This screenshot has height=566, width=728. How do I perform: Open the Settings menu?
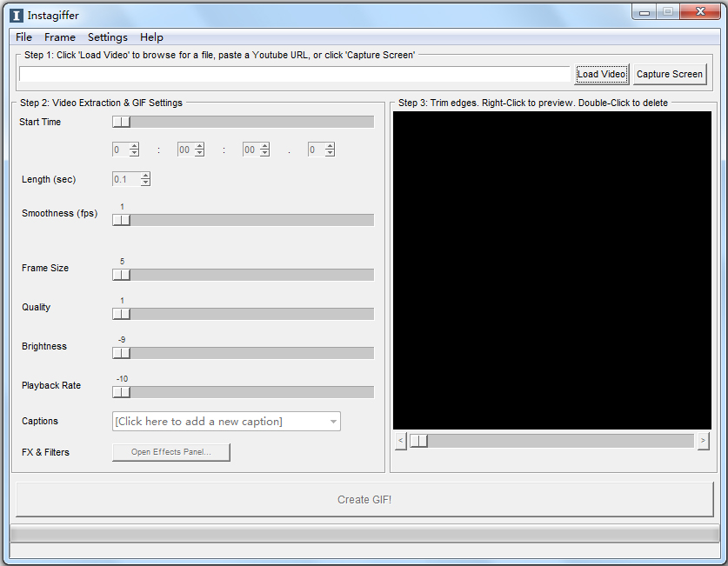[x=107, y=37]
